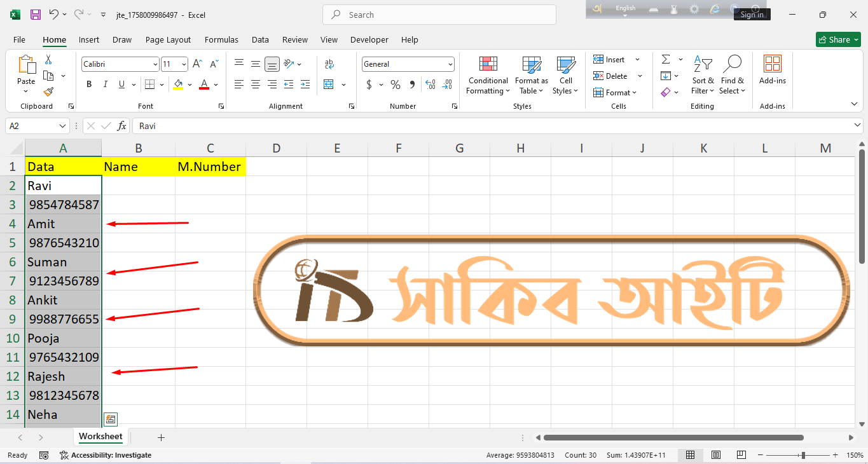Viewport: 868px width, 464px height.
Task: Expand the Name Box dropdown showing A2
Action: point(62,126)
